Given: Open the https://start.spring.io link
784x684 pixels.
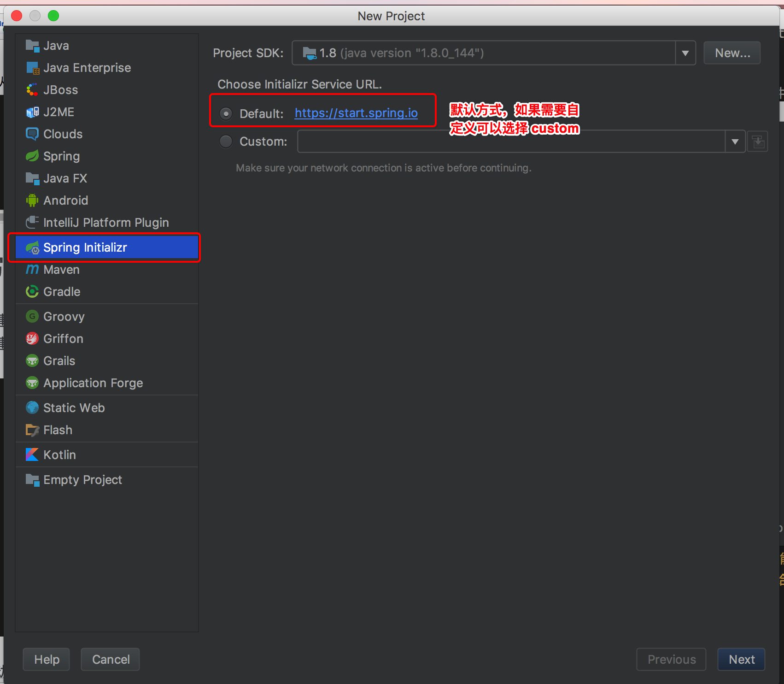Looking at the screenshot, I should tap(356, 113).
